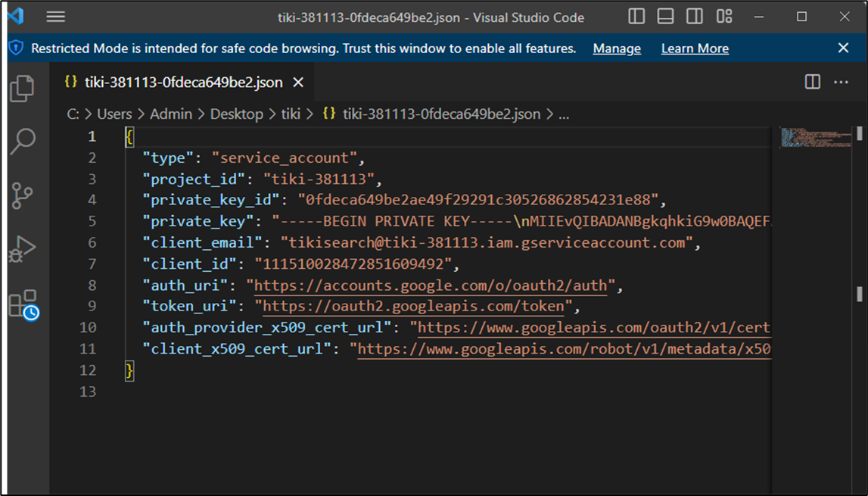Open Run and Debug view
This screenshot has height=496, width=868.
click(22, 249)
